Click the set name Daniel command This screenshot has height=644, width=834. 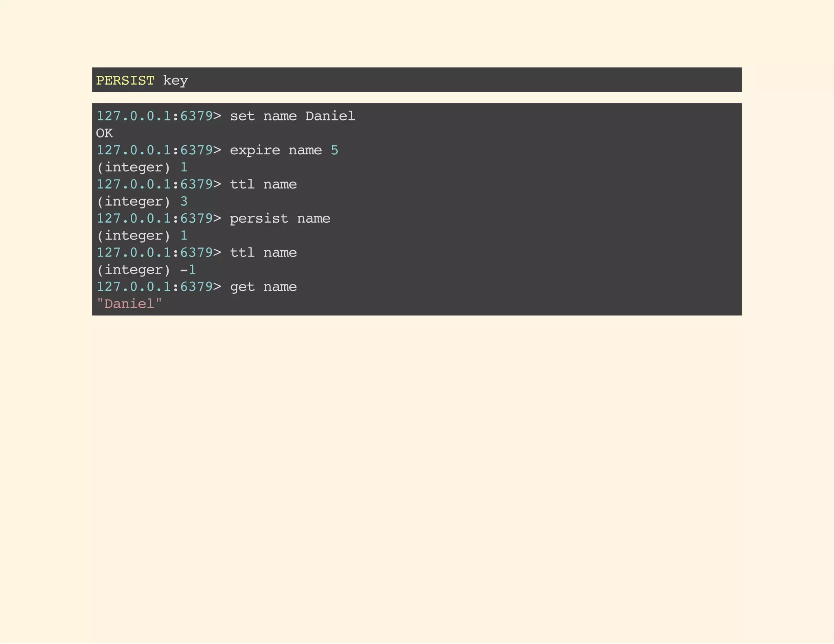click(292, 116)
